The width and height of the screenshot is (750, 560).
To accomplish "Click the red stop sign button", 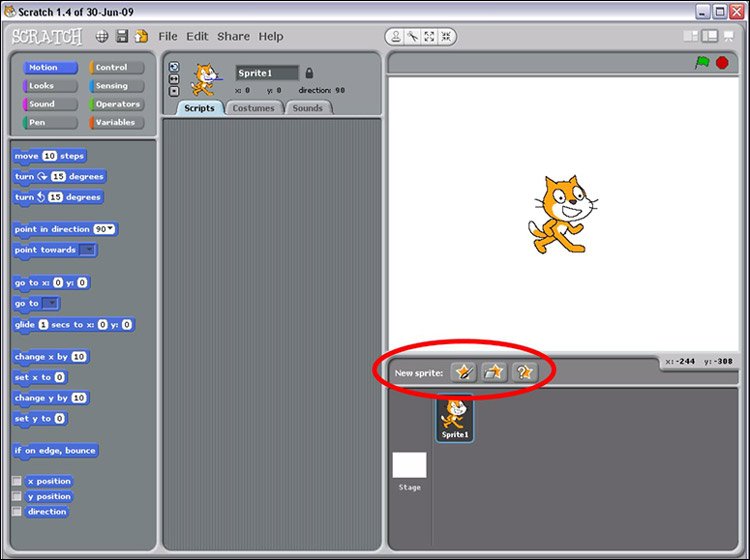I will (x=722, y=63).
